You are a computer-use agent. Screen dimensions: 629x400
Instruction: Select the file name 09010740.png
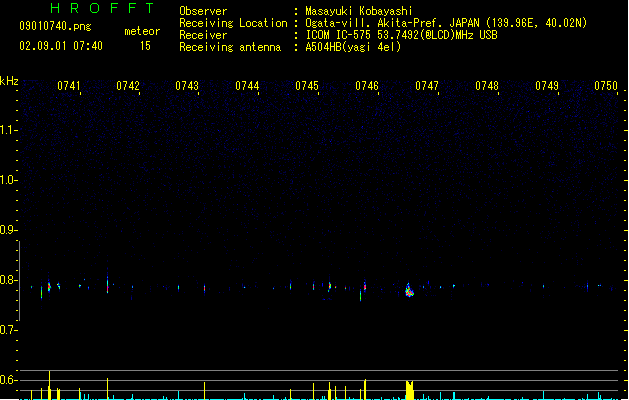55,26
